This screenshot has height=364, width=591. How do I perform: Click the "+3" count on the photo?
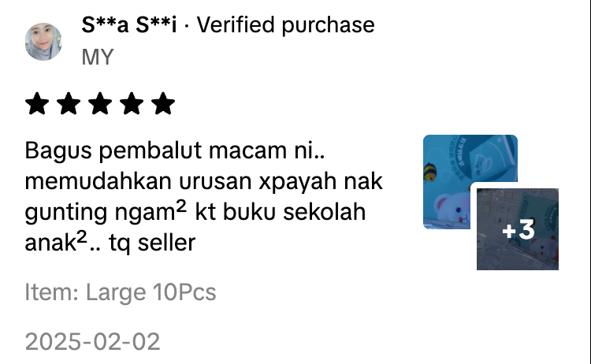[x=519, y=229]
